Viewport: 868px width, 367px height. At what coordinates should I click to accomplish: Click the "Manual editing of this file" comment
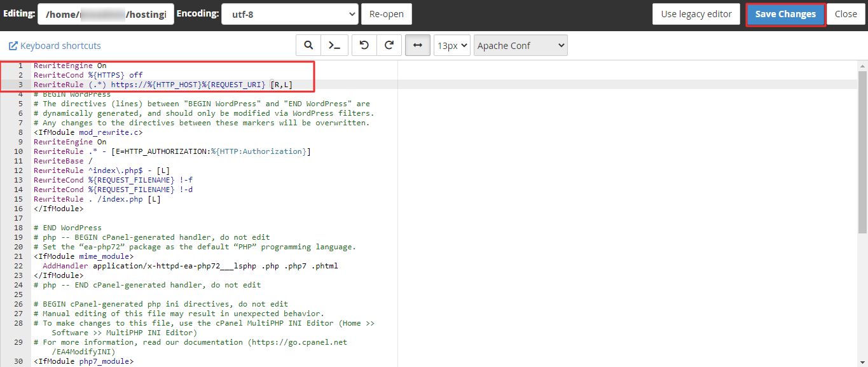179,314
